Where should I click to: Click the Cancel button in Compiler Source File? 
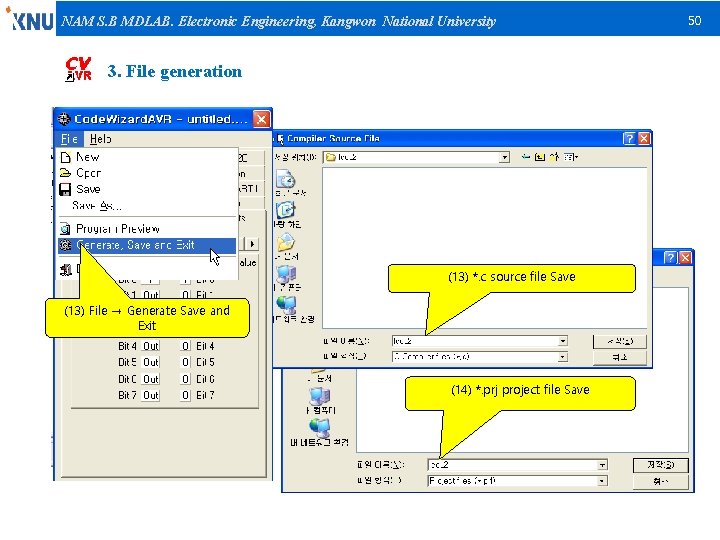click(x=620, y=357)
